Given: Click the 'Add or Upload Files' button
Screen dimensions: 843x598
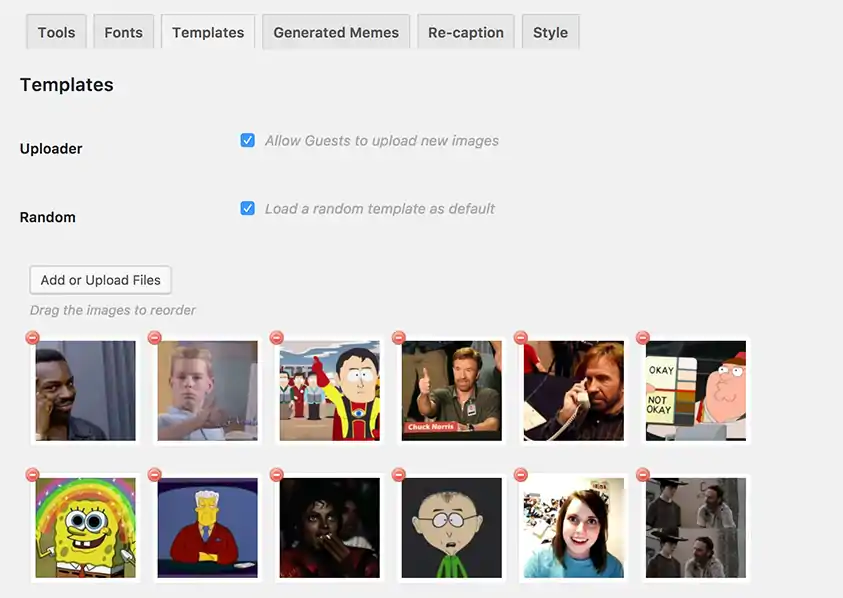Looking at the screenshot, I should pyautogui.click(x=99, y=279).
